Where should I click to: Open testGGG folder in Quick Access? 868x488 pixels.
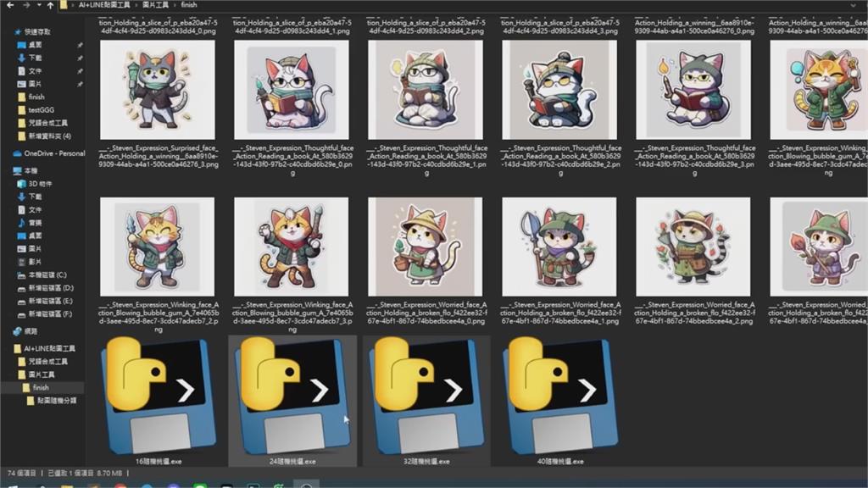[41, 110]
